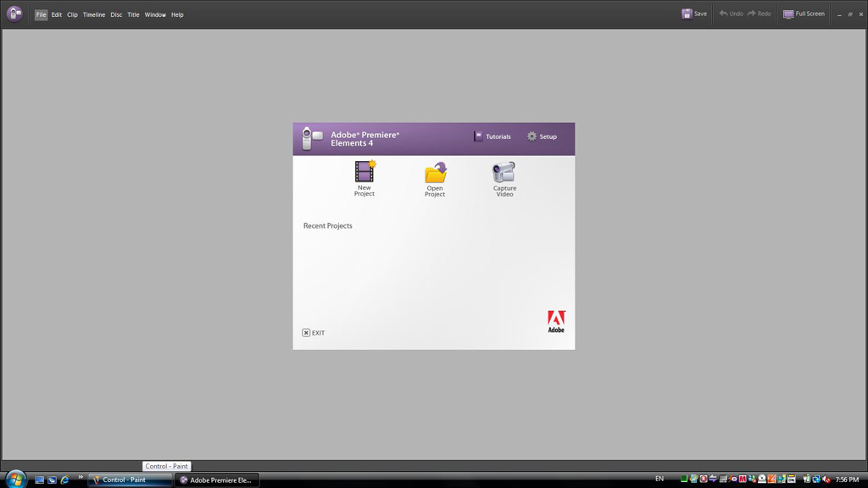The height and width of the screenshot is (488, 868).
Task: Click the green square tray icon
Action: click(684, 479)
